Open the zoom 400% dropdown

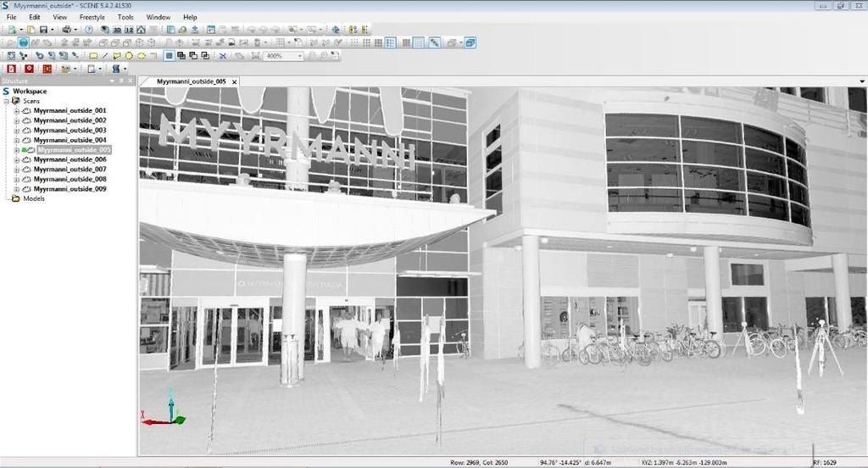(300, 56)
